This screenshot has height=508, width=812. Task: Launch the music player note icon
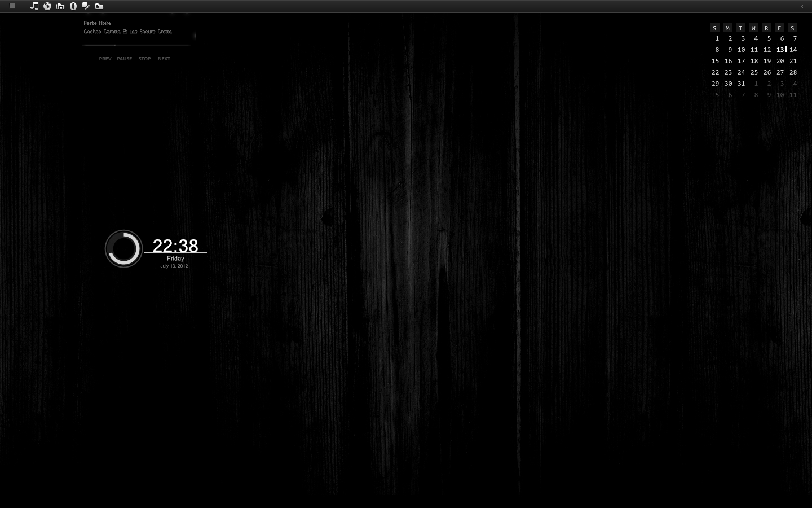[x=34, y=6]
